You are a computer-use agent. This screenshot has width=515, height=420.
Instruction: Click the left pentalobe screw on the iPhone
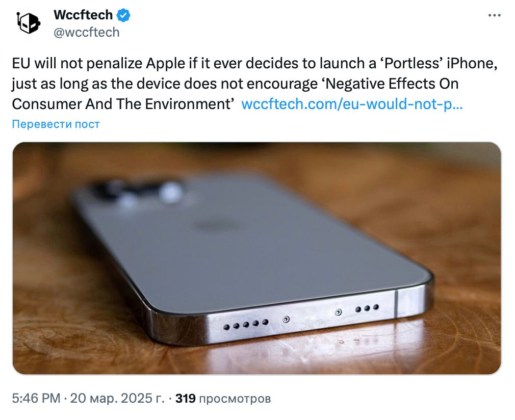[286, 319]
